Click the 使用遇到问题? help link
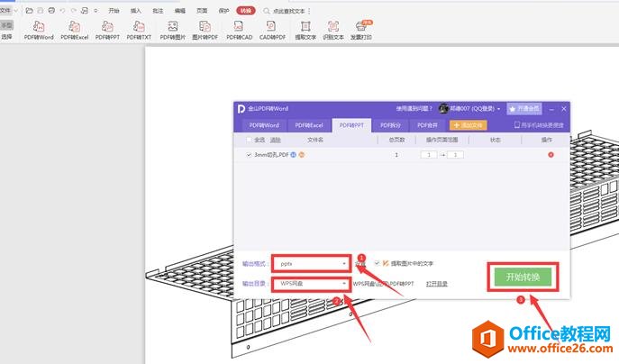This screenshot has height=364, width=619. (x=414, y=108)
